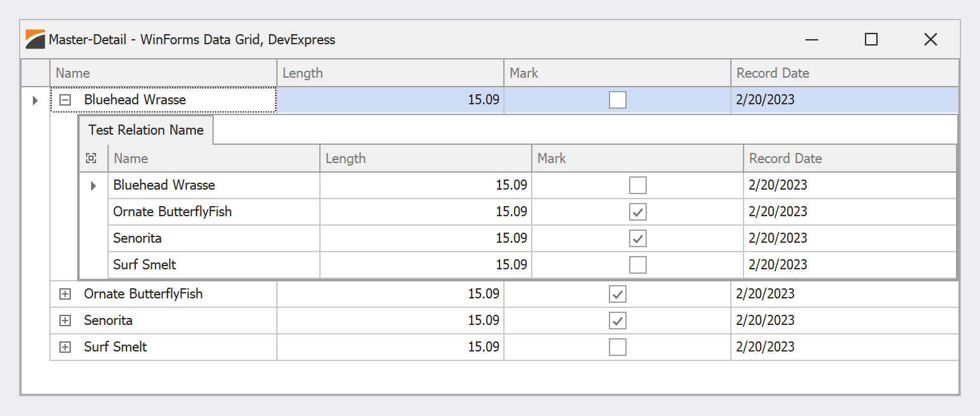Maximize the Master-Detail window
This screenshot has height=416, width=980.
871,39
